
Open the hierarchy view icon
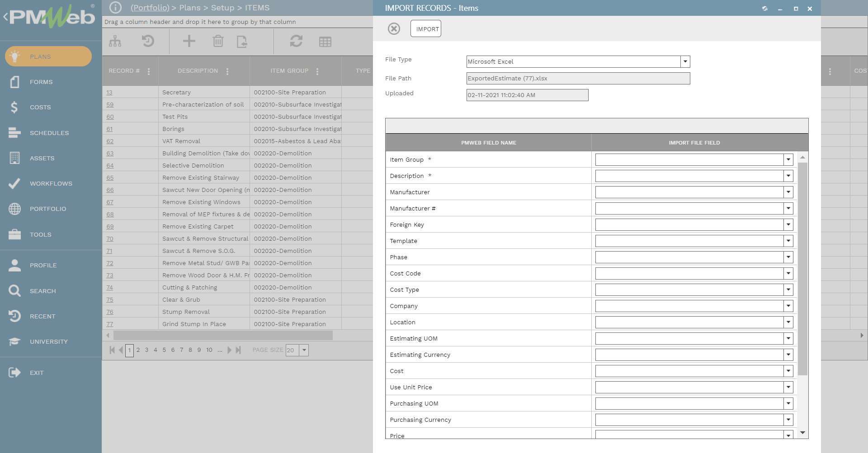pyautogui.click(x=115, y=41)
